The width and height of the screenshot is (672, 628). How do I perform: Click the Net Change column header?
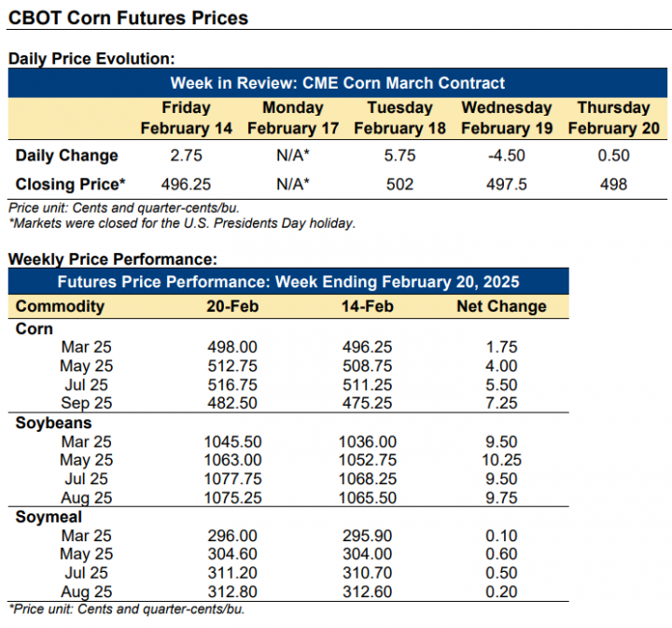coord(501,306)
